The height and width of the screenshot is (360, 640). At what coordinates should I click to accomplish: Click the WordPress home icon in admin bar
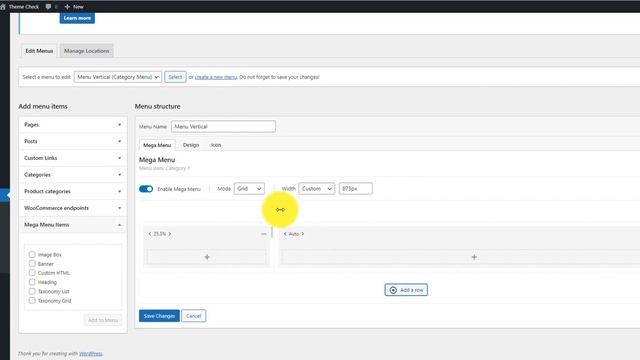coord(3,7)
